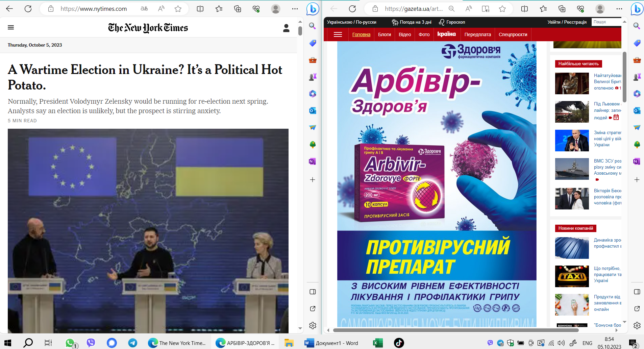Open the Блоги menu item

pyautogui.click(x=385, y=34)
